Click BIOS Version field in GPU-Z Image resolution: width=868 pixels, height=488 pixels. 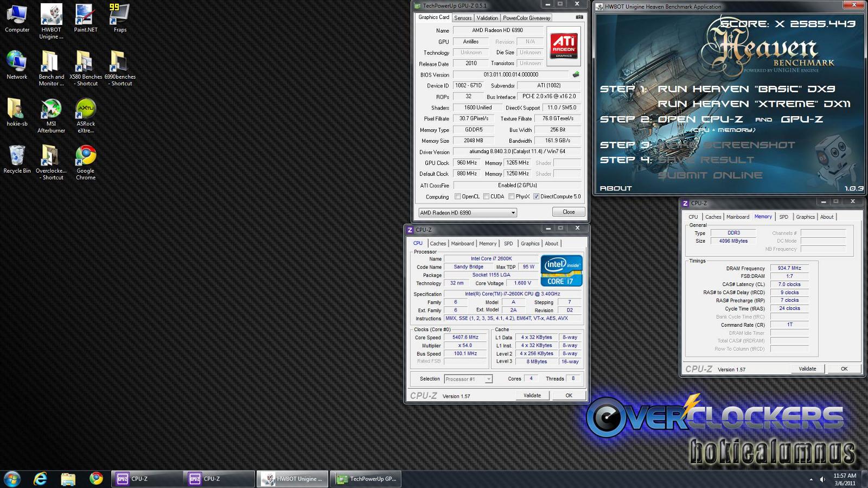pyautogui.click(x=510, y=74)
